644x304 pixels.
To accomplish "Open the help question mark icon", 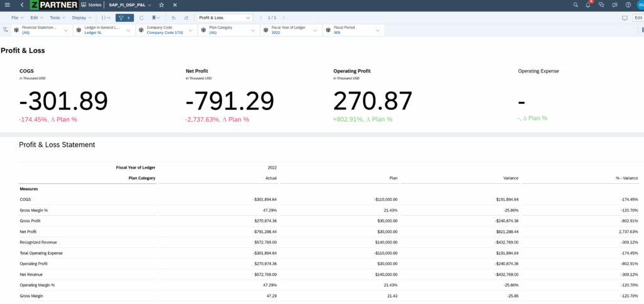I will tap(628, 5).
